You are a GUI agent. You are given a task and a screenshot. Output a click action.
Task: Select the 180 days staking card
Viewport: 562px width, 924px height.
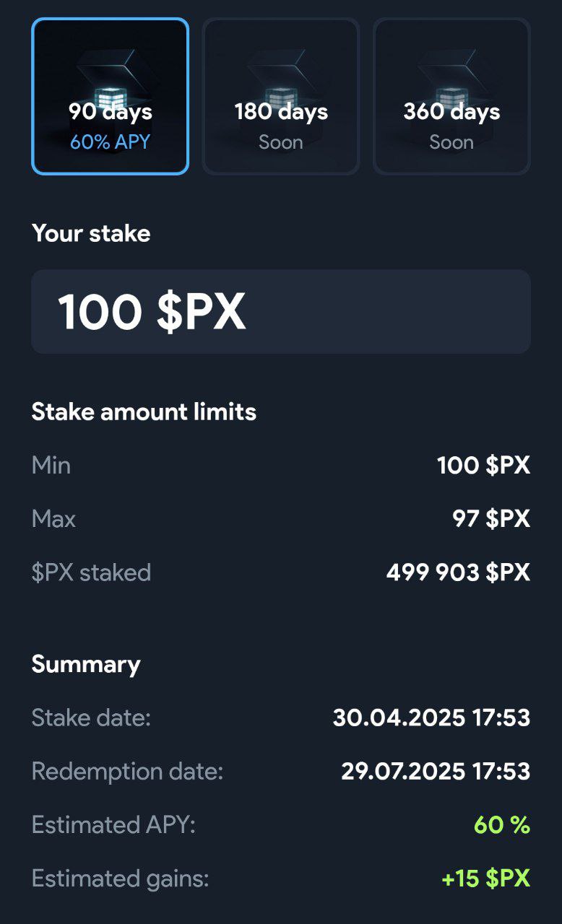tap(281, 96)
